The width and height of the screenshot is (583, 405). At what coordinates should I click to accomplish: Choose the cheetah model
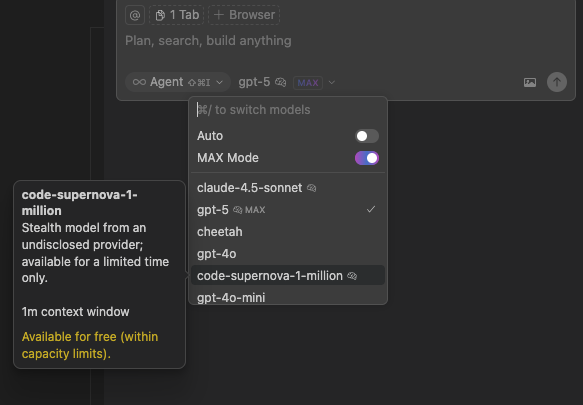click(288, 232)
